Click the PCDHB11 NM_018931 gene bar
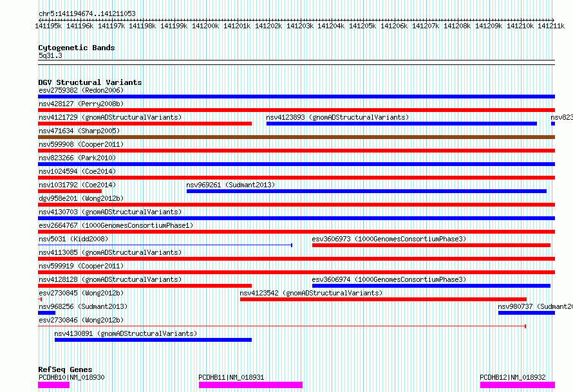 250,385
